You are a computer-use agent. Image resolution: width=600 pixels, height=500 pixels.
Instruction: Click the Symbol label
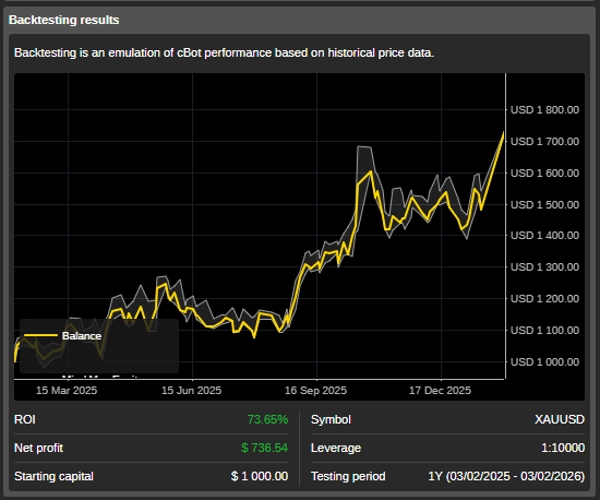coord(331,420)
